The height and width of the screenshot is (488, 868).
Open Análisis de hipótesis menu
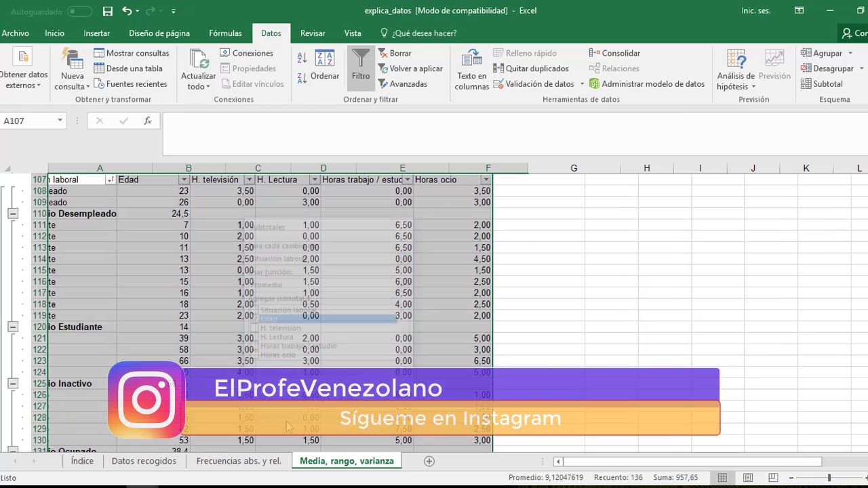[x=736, y=70]
